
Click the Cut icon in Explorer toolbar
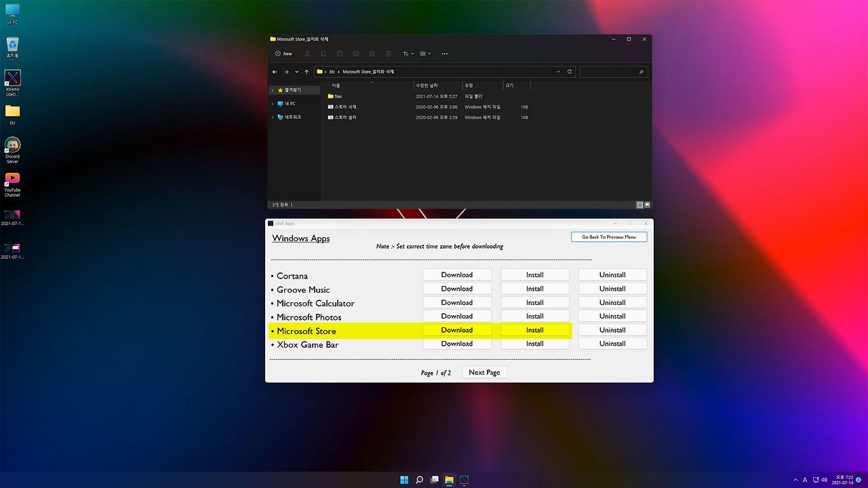tap(307, 54)
